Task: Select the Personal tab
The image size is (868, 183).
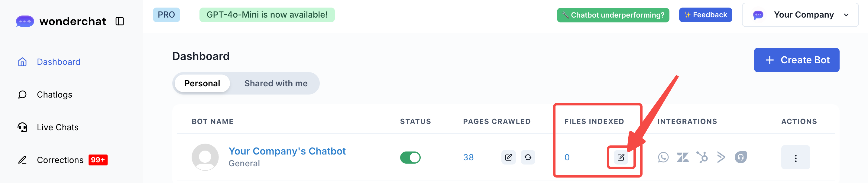Action: coord(202,83)
